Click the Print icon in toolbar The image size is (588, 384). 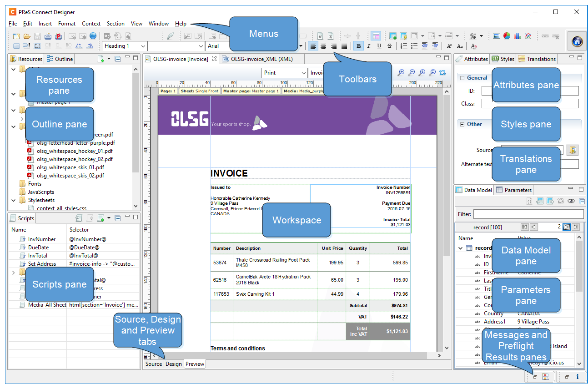pos(48,36)
